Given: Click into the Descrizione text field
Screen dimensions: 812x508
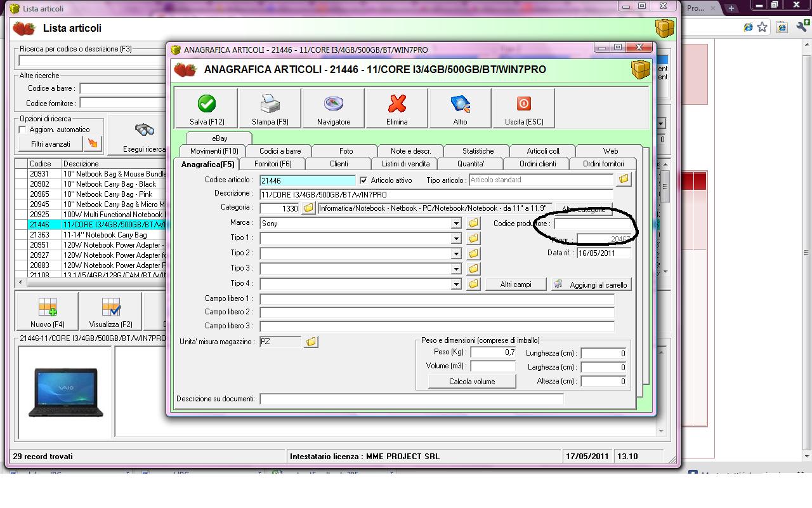Looking at the screenshot, I should [436, 194].
